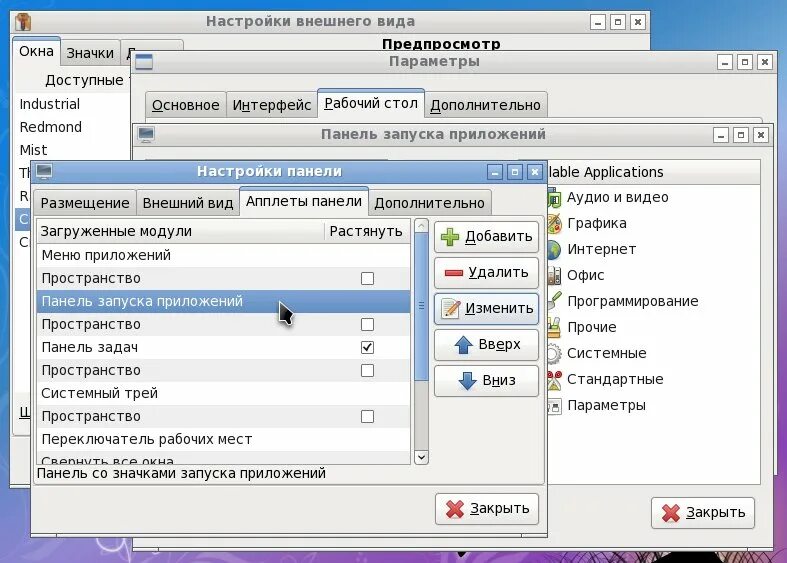The width and height of the screenshot is (787, 563).
Task: Toggle stretch checkbox of Пространство above Системный трей
Action: [x=367, y=370]
